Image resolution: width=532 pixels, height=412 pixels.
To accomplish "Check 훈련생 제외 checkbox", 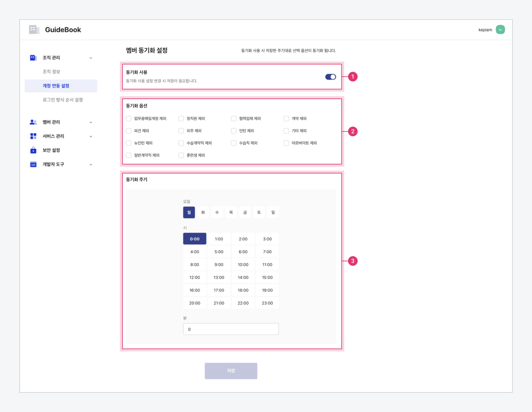I will (x=181, y=155).
